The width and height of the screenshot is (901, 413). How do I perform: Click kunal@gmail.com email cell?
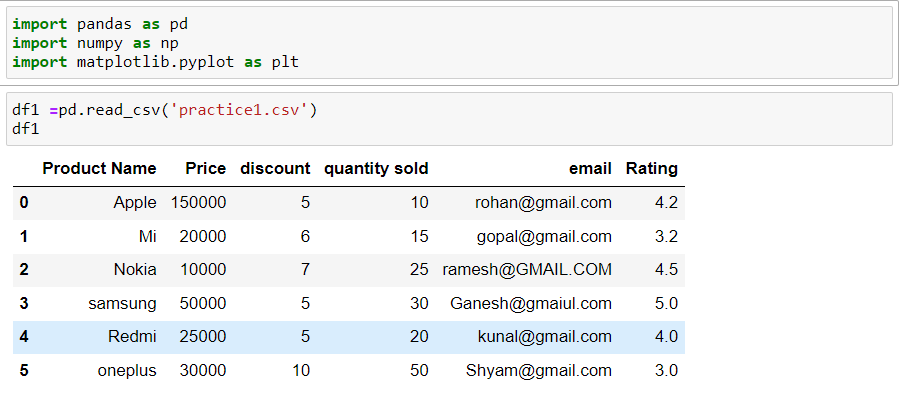tap(545, 337)
